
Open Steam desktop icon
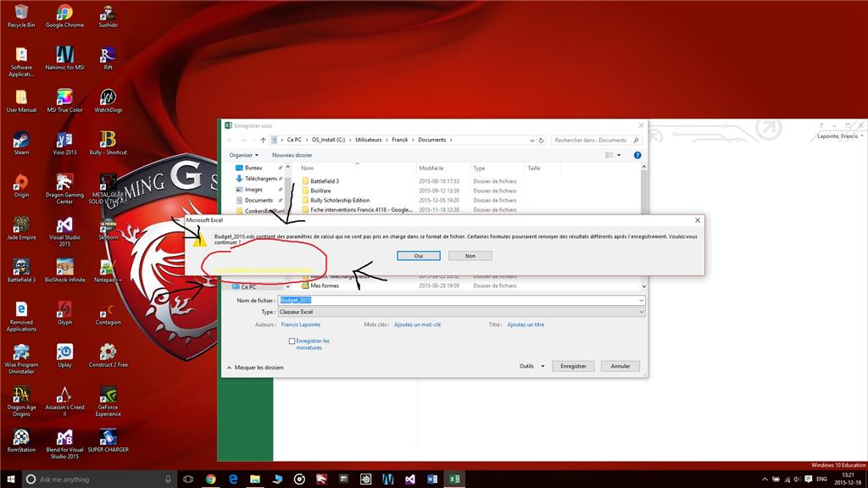coord(21,142)
